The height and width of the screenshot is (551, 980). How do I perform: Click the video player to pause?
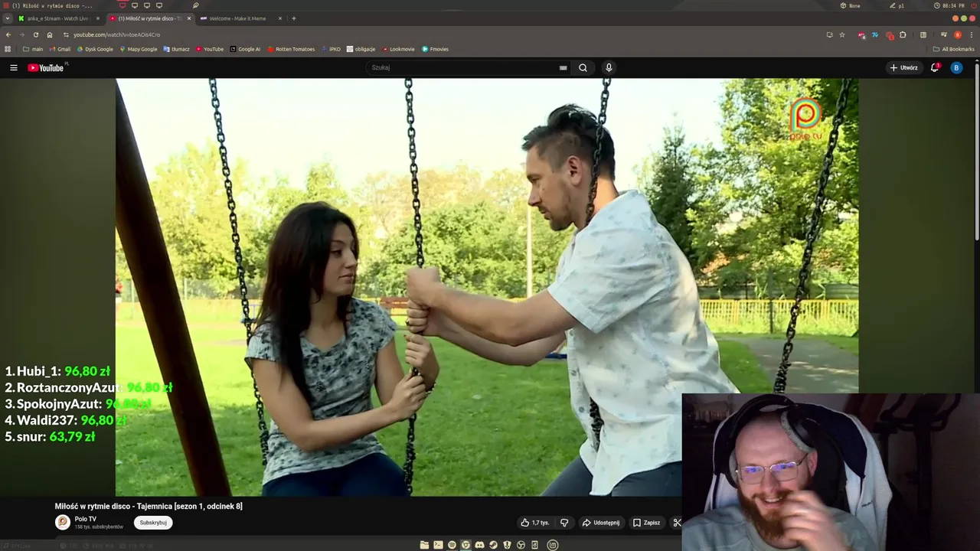(x=487, y=287)
